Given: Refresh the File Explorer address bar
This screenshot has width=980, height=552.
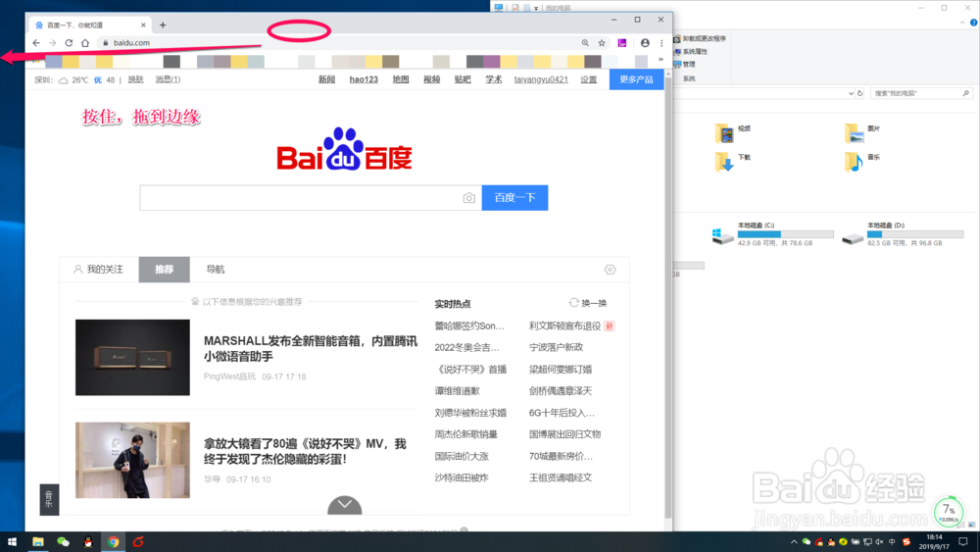Looking at the screenshot, I should 860,93.
